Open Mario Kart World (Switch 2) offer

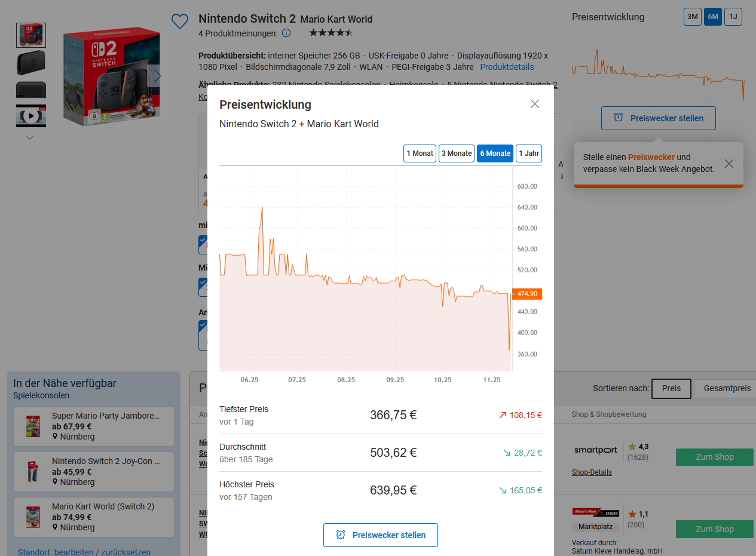(94, 517)
